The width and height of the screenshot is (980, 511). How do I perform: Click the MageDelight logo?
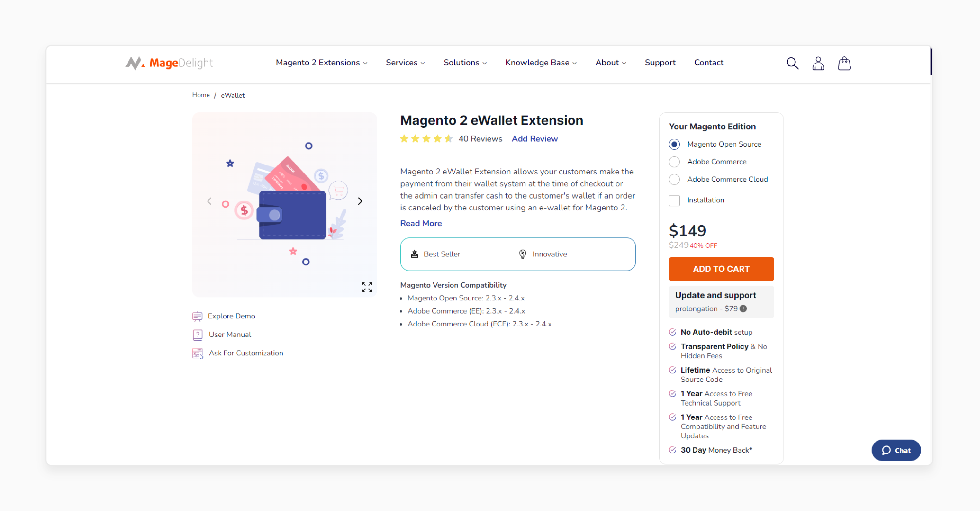pyautogui.click(x=169, y=63)
